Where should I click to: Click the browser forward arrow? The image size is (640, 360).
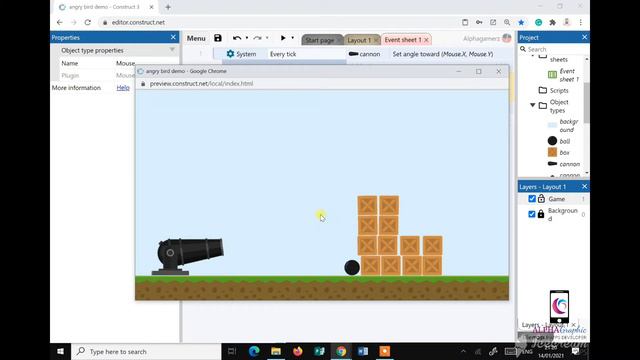tap(73, 22)
